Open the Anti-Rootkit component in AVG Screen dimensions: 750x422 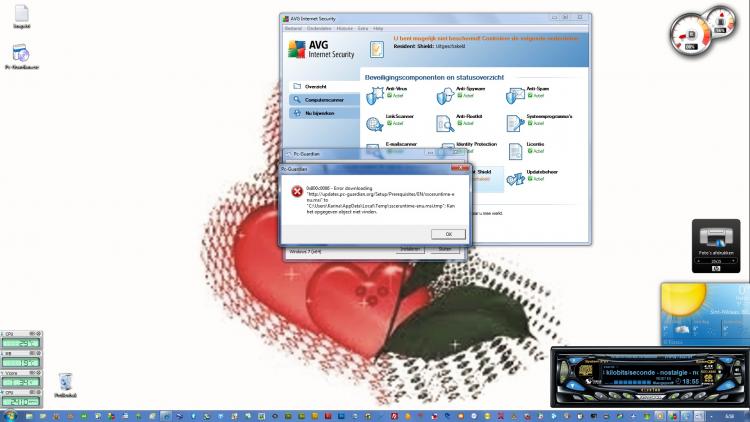click(x=459, y=123)
